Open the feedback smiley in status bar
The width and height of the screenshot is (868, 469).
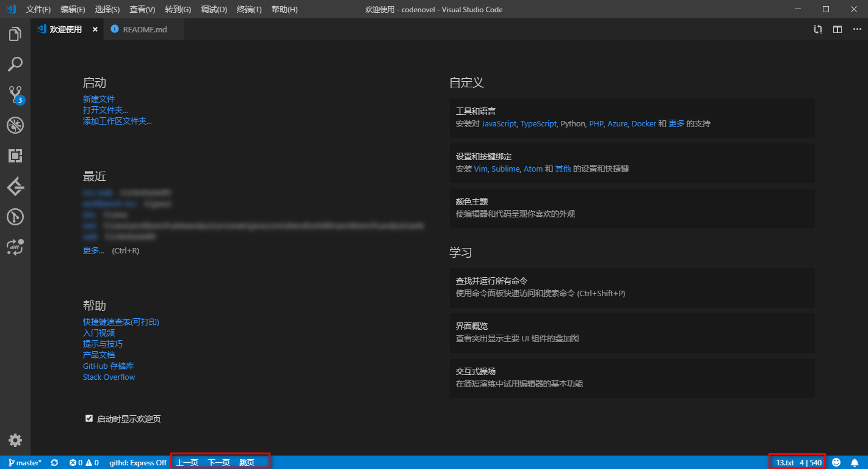pos(836,462)
